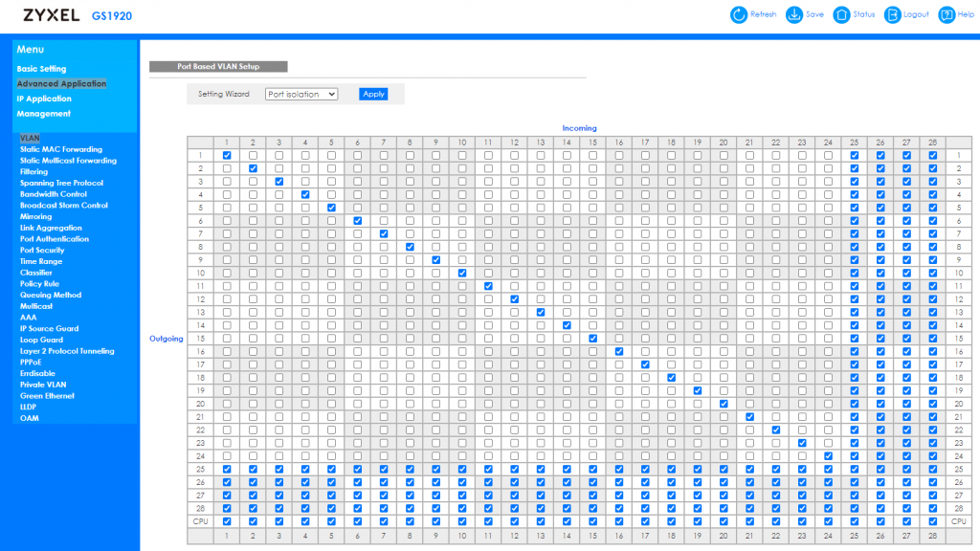Check box for outgoing 1, incoming 2
The image size is (980, 551).
point(253,155)
